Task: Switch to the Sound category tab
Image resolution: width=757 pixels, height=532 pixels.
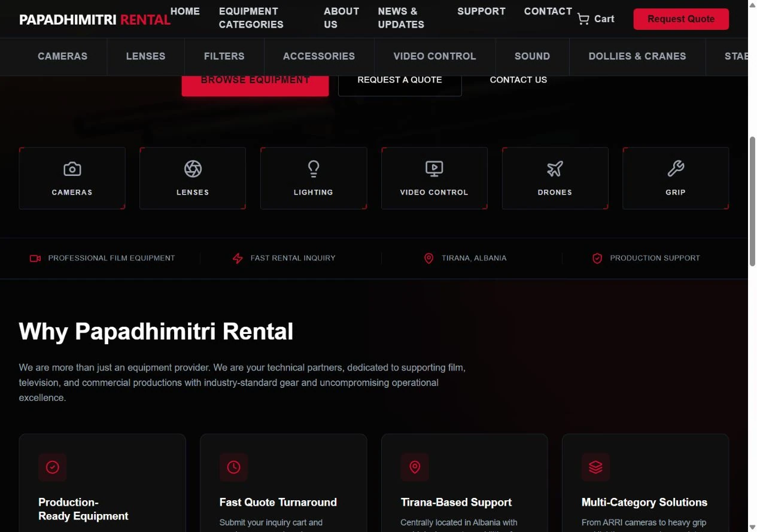Action: (x=532, y=56)
